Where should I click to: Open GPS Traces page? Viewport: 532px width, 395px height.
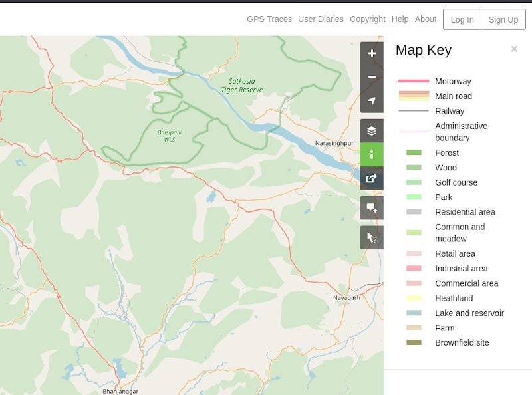click(x=269, y=19)
